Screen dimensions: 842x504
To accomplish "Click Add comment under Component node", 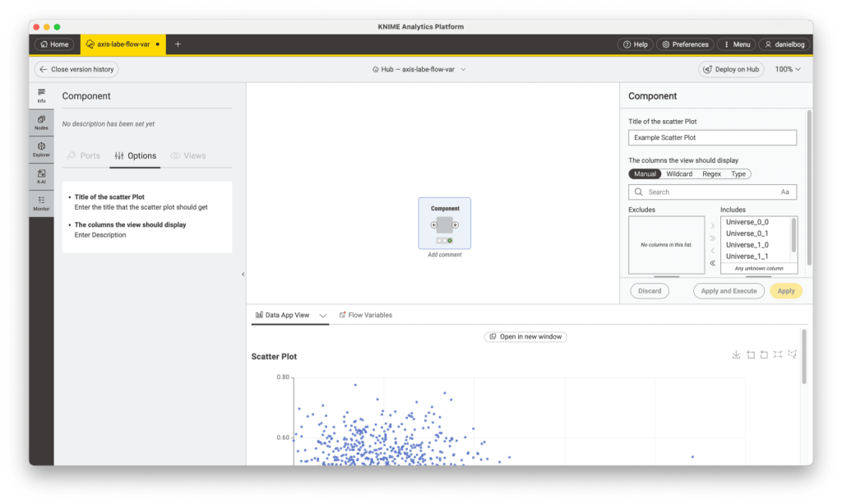I will 445,255.
